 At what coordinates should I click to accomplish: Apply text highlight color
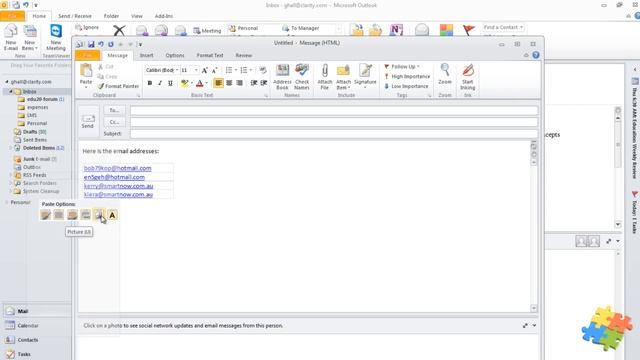184,83
